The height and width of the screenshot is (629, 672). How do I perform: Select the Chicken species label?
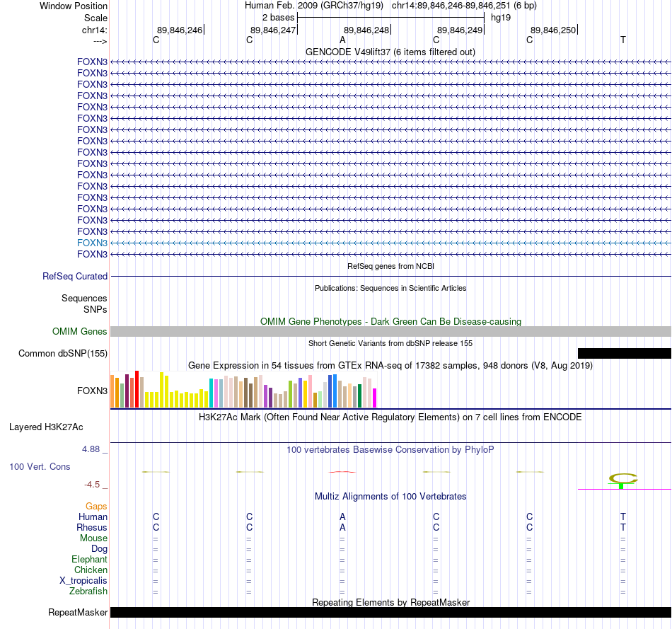click(91, 570)
